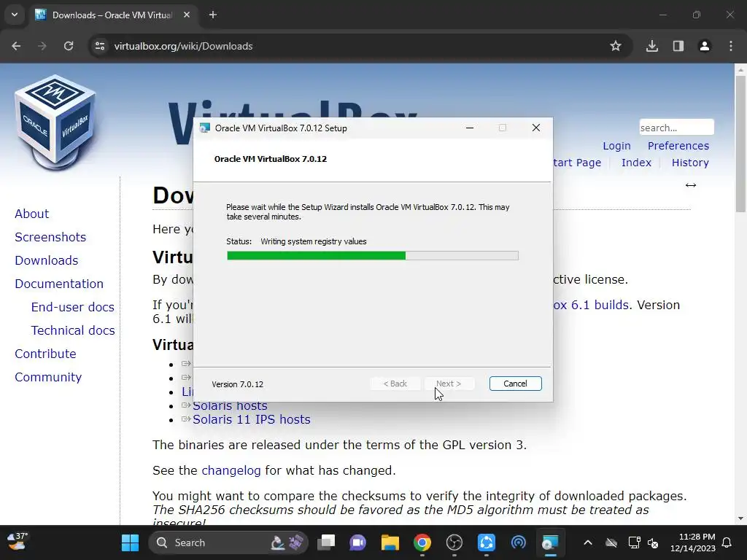The height and width of the screenshot is (560, 747).
Task: Click the address bar URL
Action: 183,46
